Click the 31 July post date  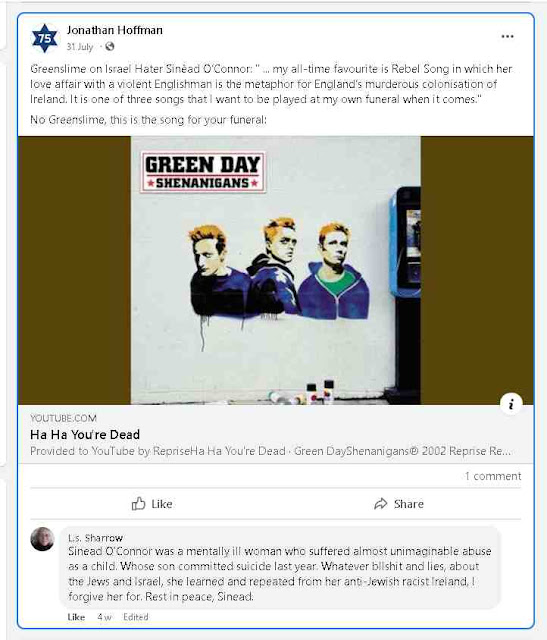(x=80, y=47)
